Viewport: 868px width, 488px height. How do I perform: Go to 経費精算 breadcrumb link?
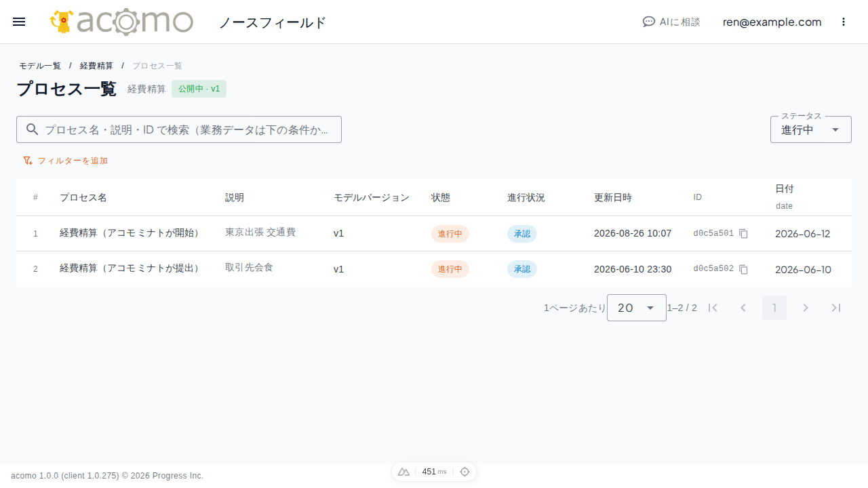[96, 66]
